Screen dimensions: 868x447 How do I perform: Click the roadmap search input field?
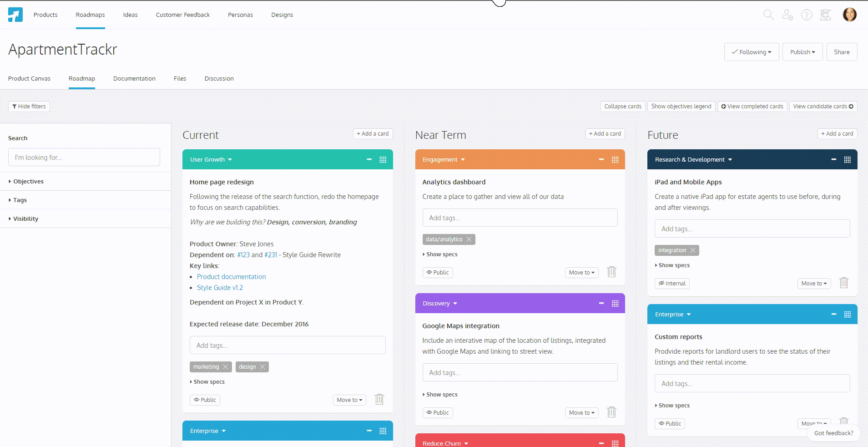tap(84, 157)
